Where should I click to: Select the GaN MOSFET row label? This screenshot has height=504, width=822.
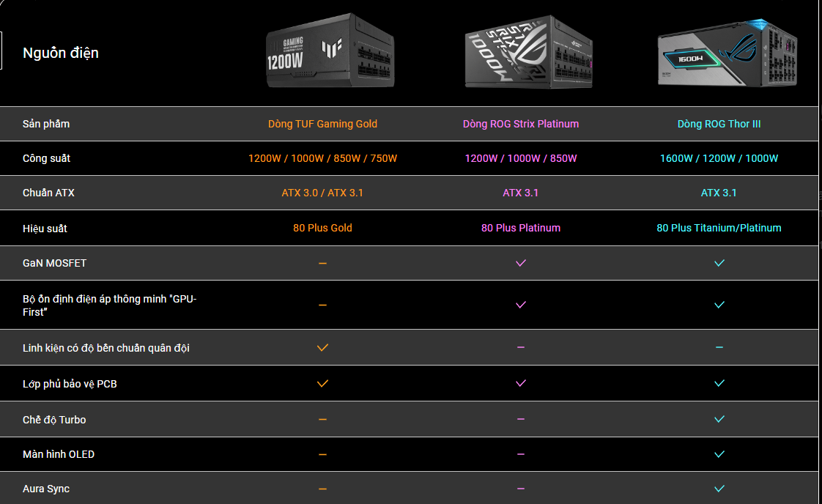[54, 263]
